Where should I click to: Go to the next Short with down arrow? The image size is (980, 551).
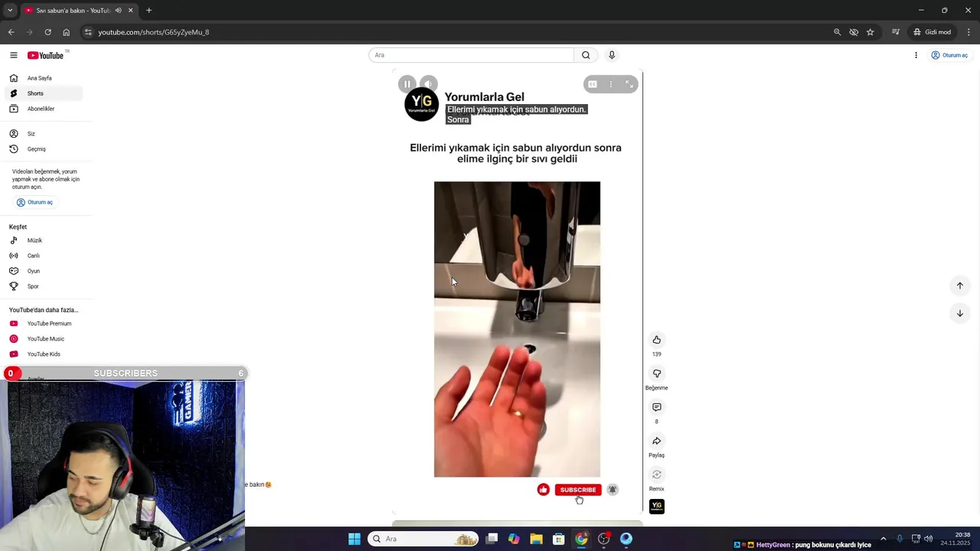[x=959, y=313]
